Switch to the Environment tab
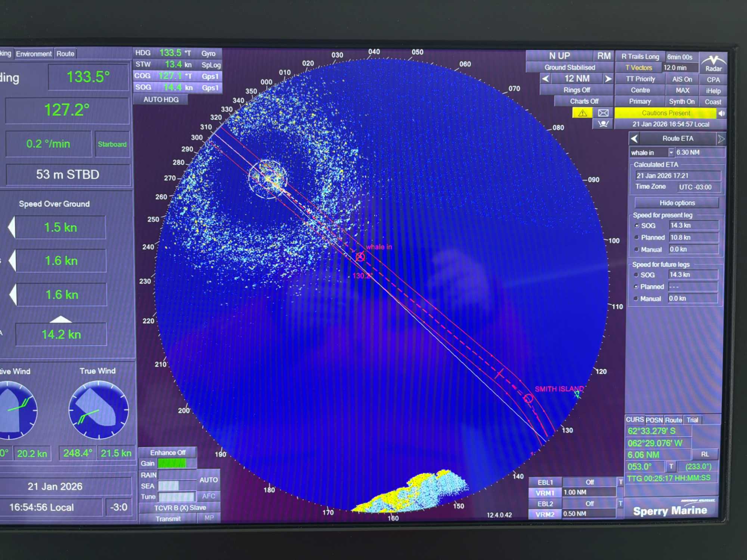 pos(34,54)
